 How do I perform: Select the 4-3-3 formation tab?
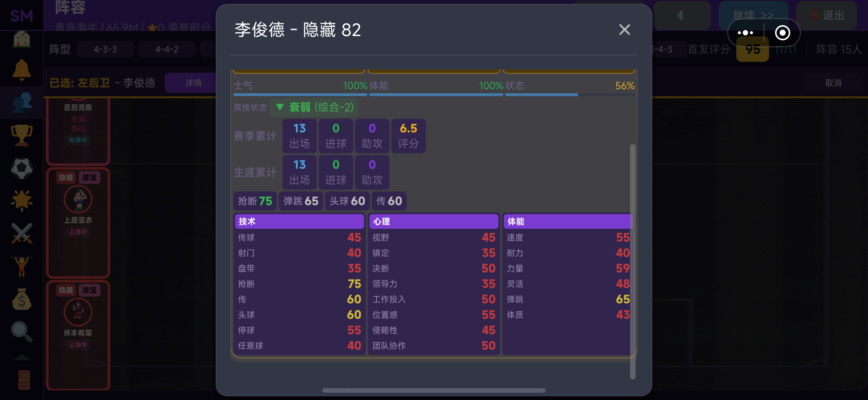tap(105, 49)
